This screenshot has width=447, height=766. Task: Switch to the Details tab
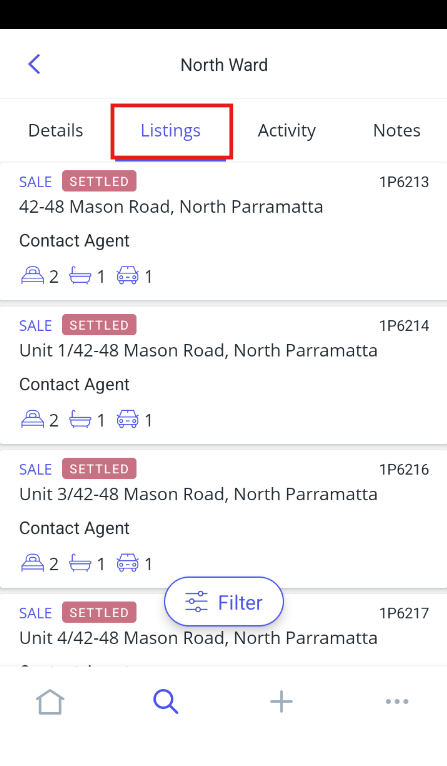pyautogui.click(x=56, y=130)
